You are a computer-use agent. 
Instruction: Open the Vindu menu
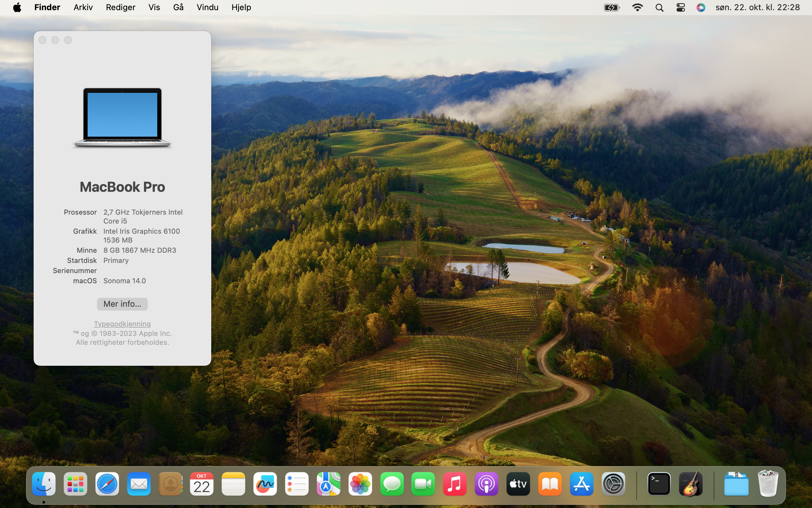[x=207, y=7]
